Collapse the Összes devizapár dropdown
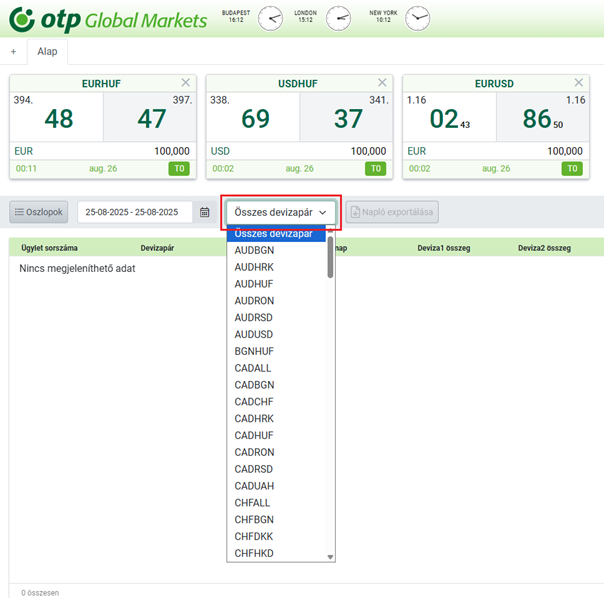 tap(281, 212)
